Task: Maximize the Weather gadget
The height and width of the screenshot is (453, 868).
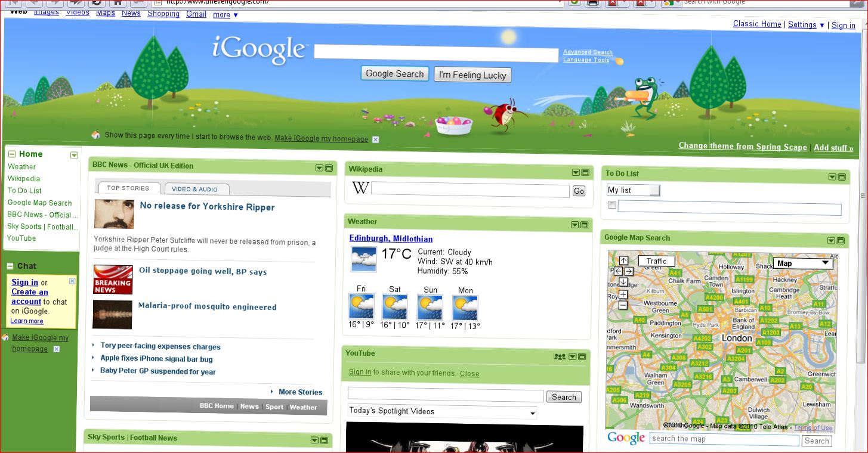Action: coord(584,225)
